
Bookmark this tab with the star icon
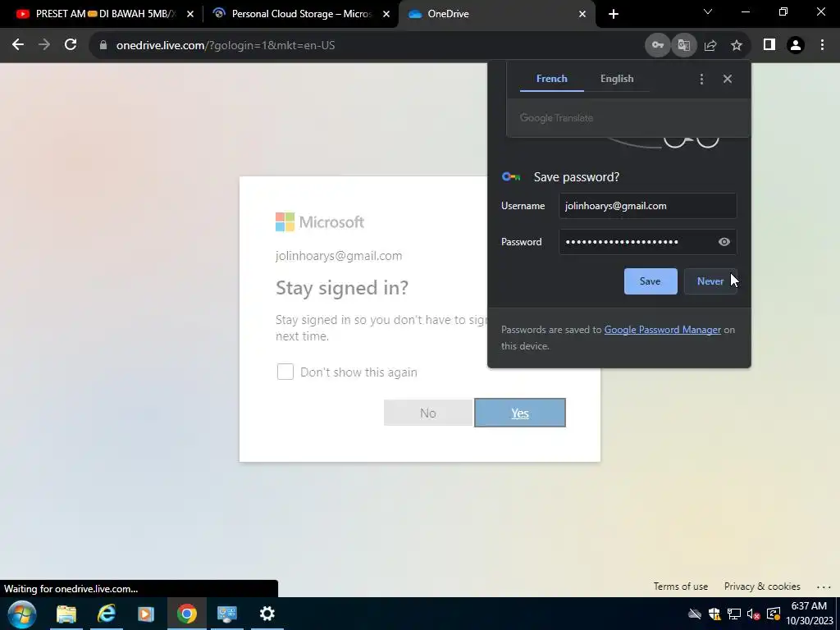(737, 46)
